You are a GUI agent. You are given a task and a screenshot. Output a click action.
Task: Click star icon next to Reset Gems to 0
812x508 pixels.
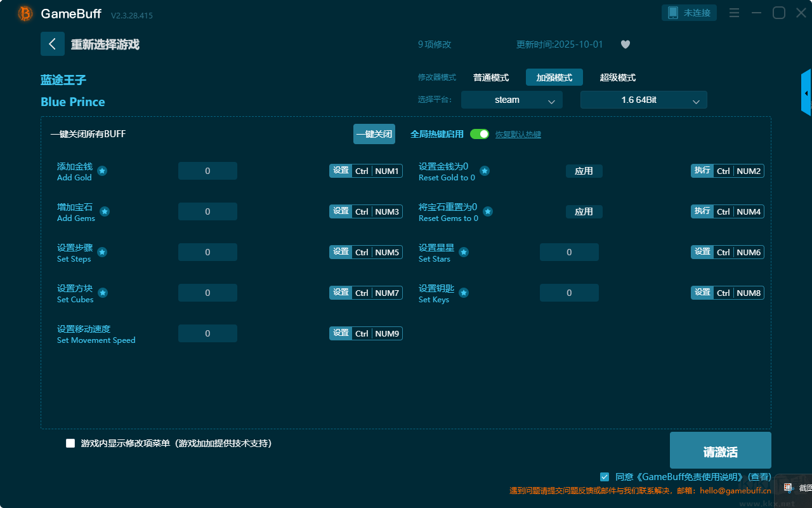click(x=488, y=211)
